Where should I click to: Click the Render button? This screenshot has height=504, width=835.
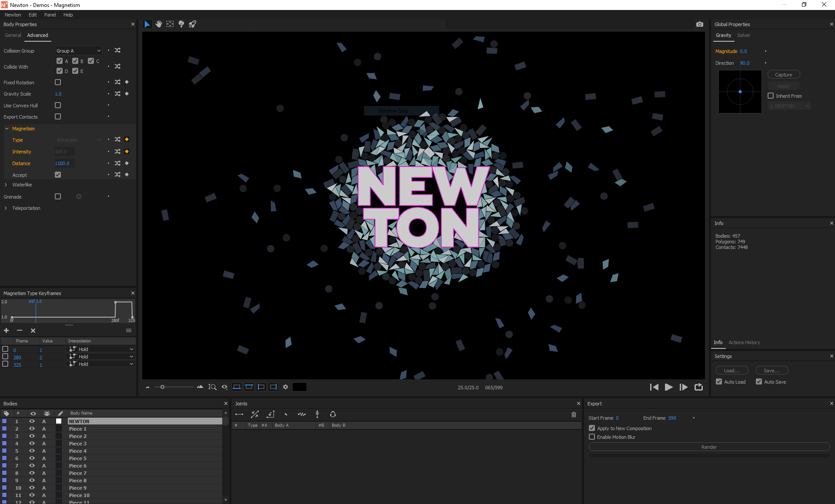point(709,447)
